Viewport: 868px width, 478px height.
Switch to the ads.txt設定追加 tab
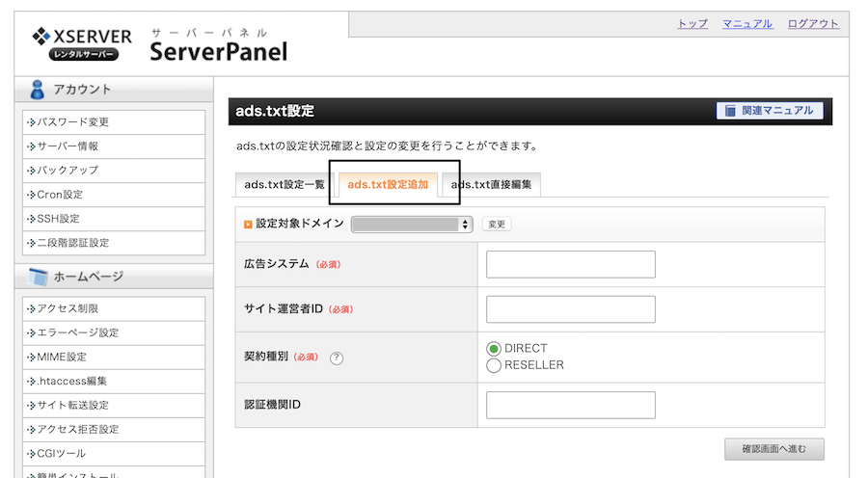(x=388, y=185)
